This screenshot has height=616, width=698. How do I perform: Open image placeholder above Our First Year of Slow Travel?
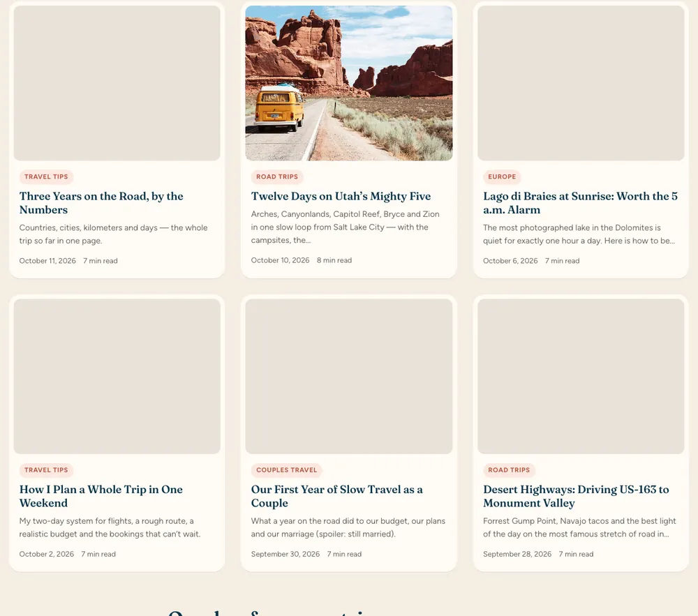(x=348, y=376)
